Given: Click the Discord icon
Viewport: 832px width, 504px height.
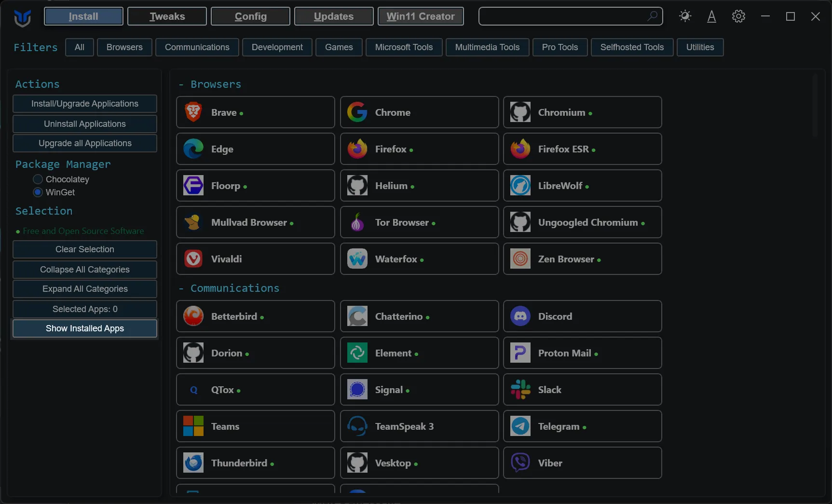Looking at the screenshot, I should (x=520, y=316).
